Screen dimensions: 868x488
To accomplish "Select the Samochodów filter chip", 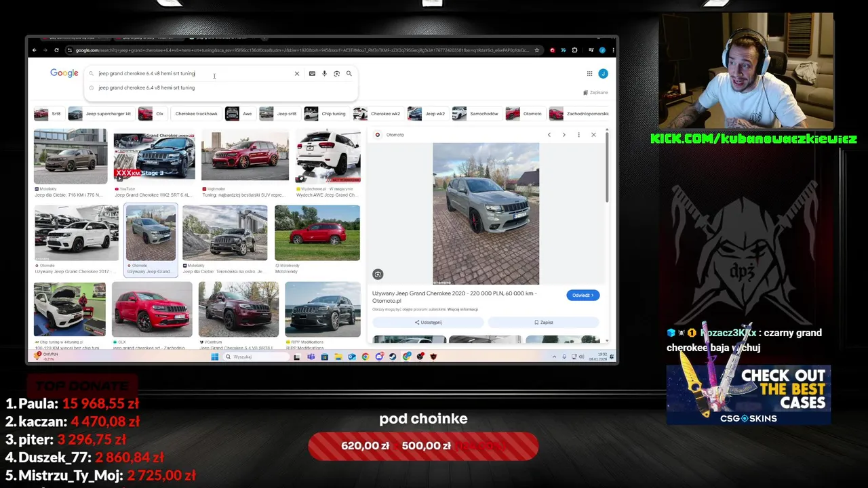I will coord(476,114).
